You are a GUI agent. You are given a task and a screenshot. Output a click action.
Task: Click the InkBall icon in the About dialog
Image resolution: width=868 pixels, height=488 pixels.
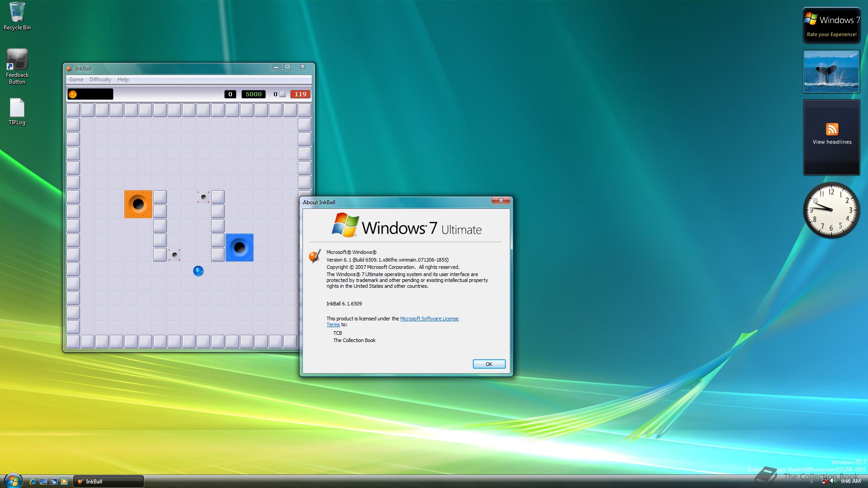315,256
